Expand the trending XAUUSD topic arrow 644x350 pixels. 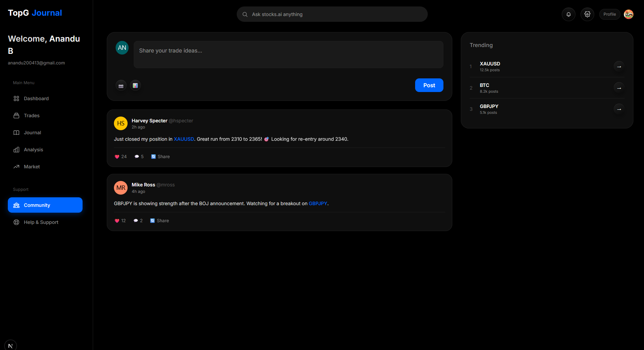tap(619, 66)
